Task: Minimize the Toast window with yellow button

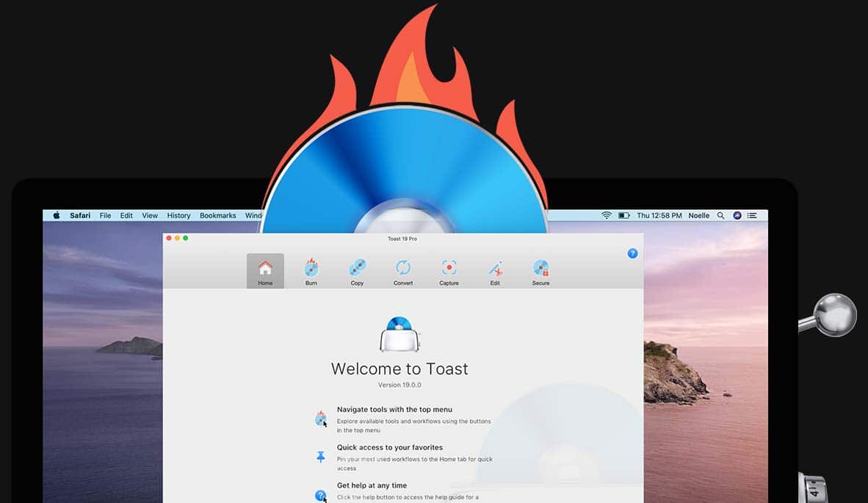Action: pos(177,238)
